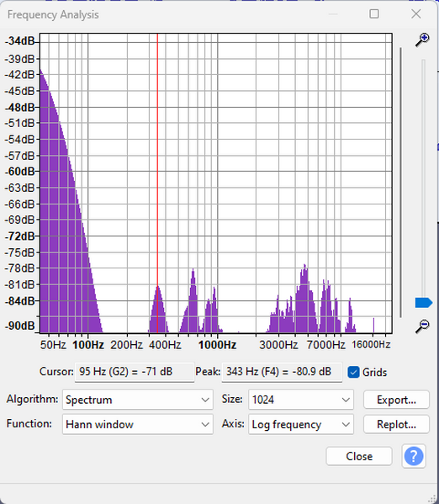
Task: Open help with the question mark icon
Action: 414,456
